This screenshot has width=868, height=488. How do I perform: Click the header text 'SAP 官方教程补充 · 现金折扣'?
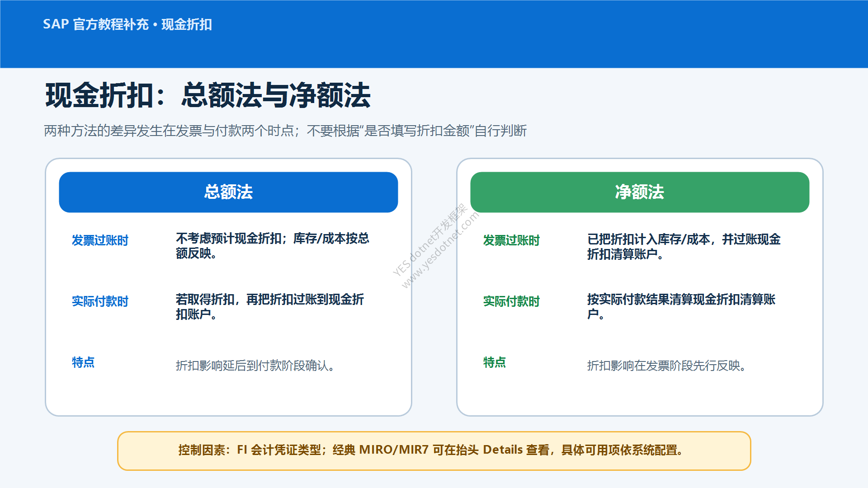[x=127, y=24]
